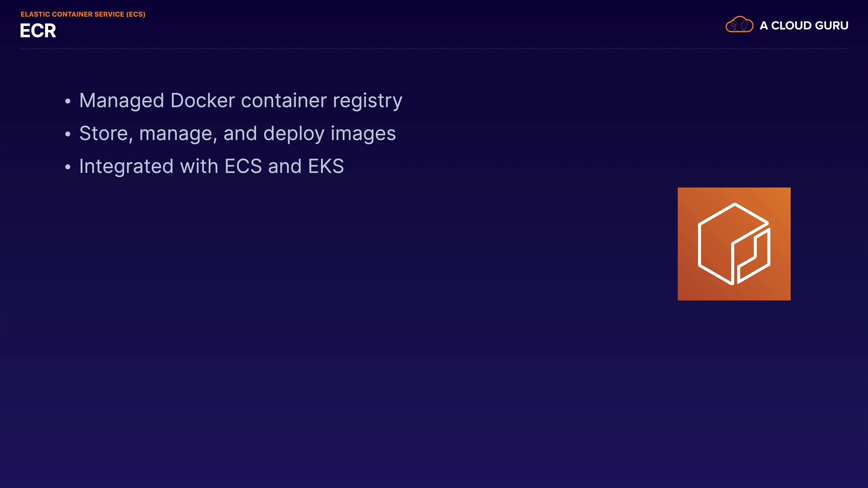The width and height of the screenshot is (868, 488).
Task: Click the Elastic Container Service (ECS) header
Action: point(83,14)
